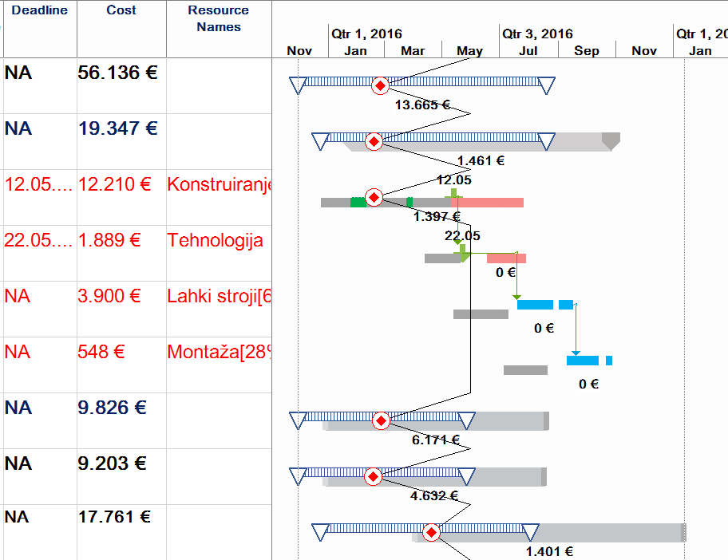Click the green deadline marker labeled 12.05
Image resolution: width=728 pixels, height=560 pixels.
[x=453, y=194]
